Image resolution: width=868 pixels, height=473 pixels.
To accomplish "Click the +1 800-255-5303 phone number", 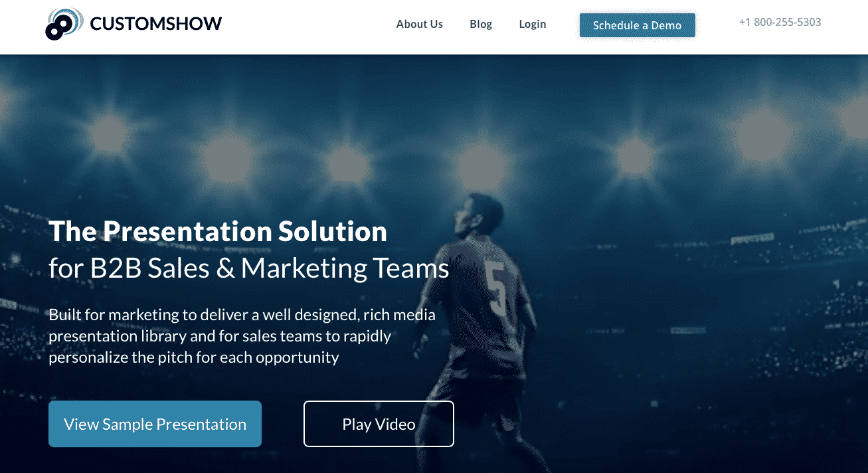I will 780,22.
